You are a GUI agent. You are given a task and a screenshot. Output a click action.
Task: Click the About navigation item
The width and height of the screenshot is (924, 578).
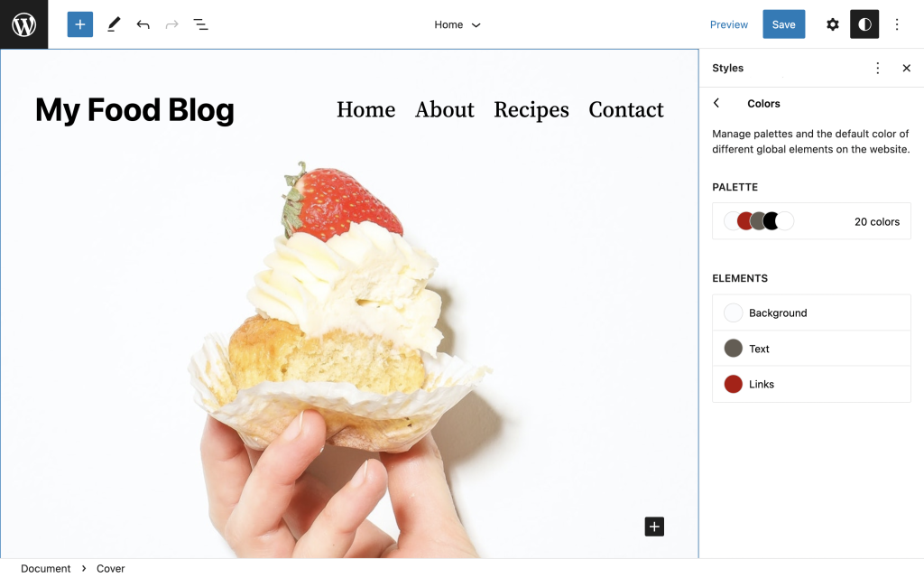point(444,109)
